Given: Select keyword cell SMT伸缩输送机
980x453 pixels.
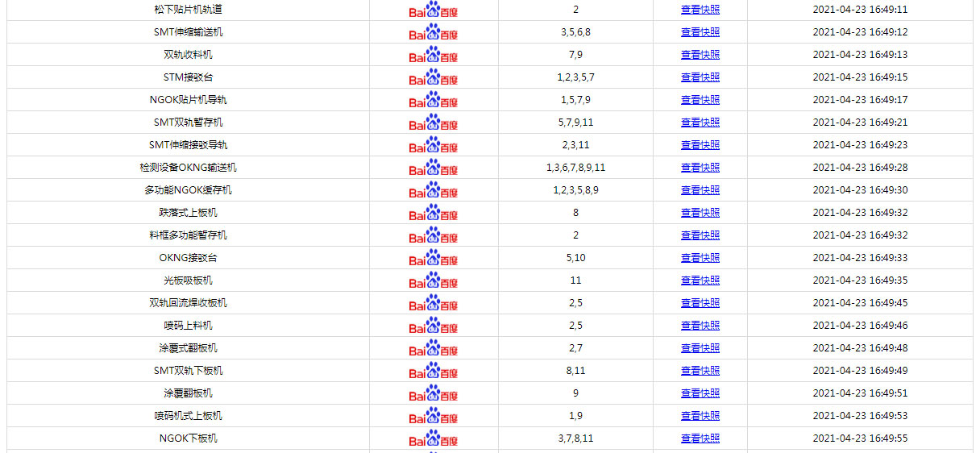Looking at the screenshot, I should [188, 32].
